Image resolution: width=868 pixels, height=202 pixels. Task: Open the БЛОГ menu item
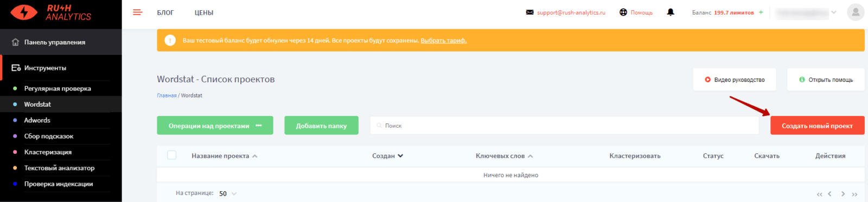[x=165, y=12]
